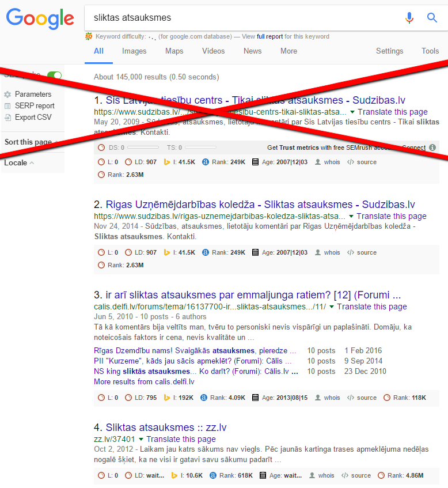Image resolution: width=448 pixels, height=488 pixels.
Task: Click the whois person icon in calis.delfi.lv result
Action: pyautogui.click(x=318, y=398)
